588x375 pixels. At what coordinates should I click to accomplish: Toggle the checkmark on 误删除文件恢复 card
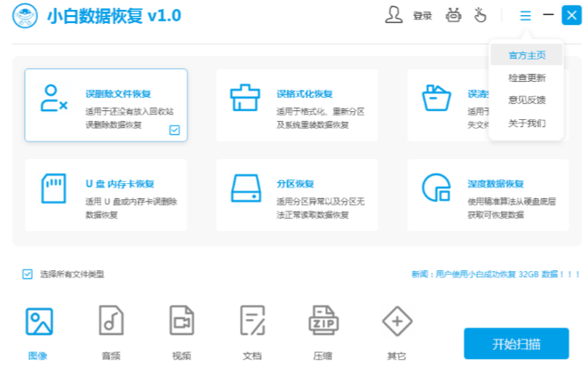pyautogui.click(x=175, y=130)
